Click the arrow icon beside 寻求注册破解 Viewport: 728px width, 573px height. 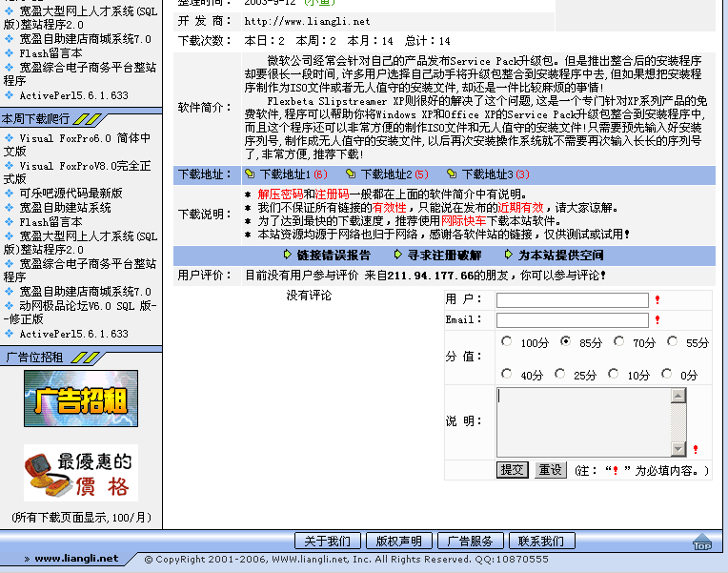pos(399,255)
